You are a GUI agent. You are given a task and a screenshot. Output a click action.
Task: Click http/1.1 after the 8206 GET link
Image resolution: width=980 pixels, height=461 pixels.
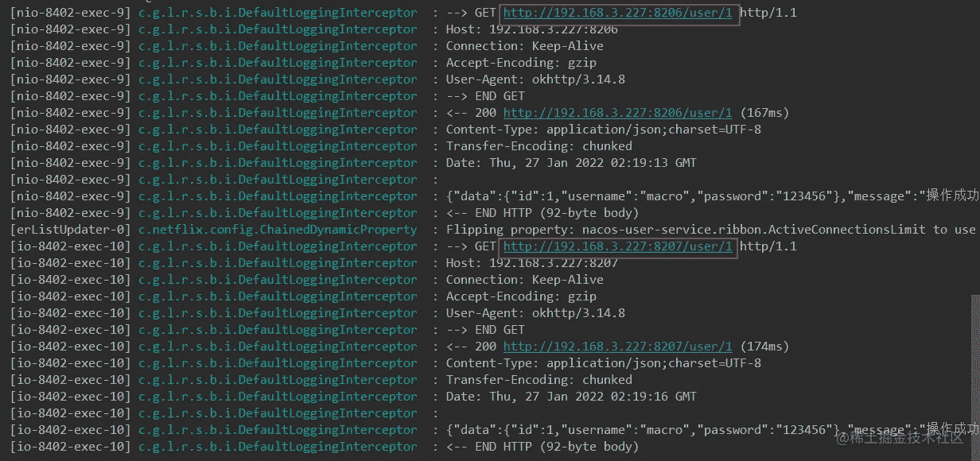(768, 13)
